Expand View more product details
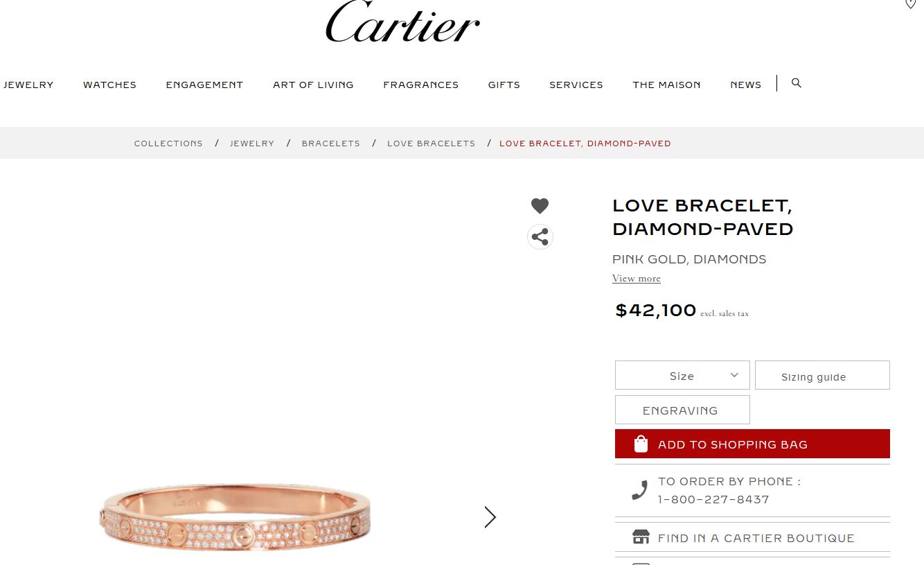The image size is (924, 565). (x=637, y=279)
